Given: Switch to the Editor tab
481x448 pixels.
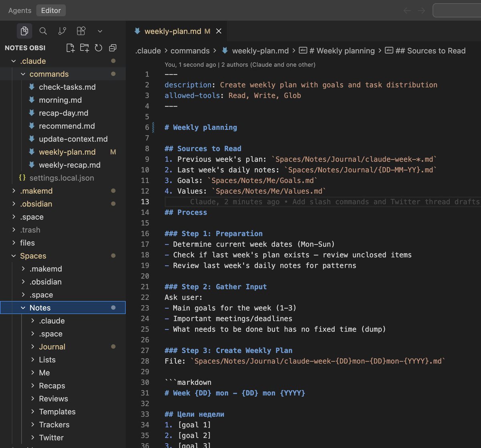Looking at the screenshot, I should [x=51, y=10].
